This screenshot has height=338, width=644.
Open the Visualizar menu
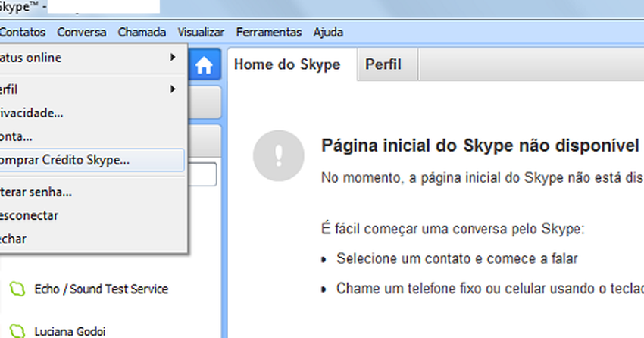(201, 32)
